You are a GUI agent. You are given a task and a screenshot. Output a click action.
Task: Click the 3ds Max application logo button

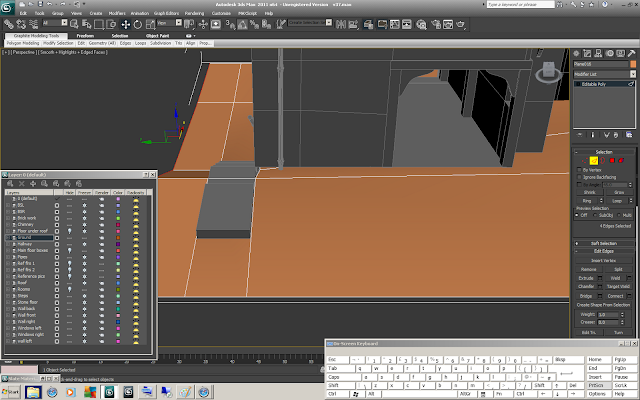pos(9,7)
